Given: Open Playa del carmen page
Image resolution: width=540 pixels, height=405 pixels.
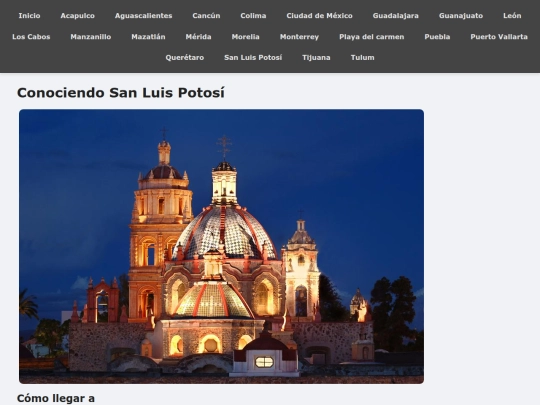Looking at the screenshot, I should (x=371, y=37).
